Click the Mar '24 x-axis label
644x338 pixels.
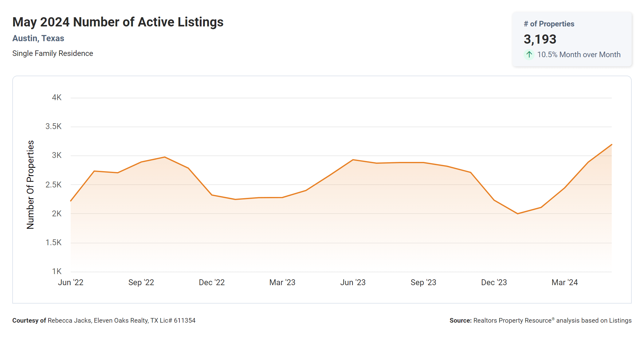click(564, 282)
